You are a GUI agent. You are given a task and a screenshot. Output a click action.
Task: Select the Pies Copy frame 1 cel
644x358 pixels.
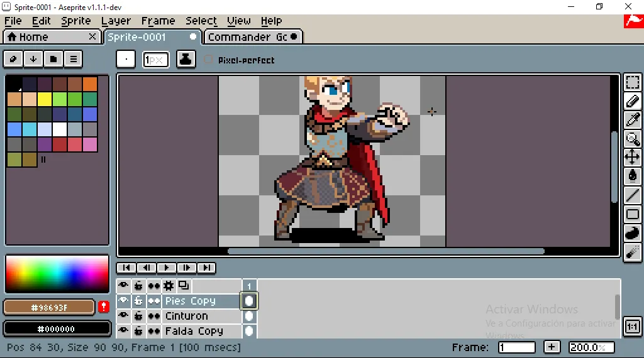[x=249, y=301]
